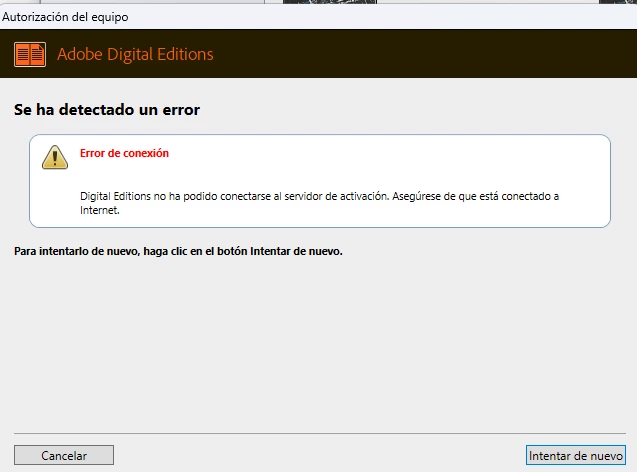Select the red 'Error de conexión' text

pyautogui.click(x=124, y=153)
